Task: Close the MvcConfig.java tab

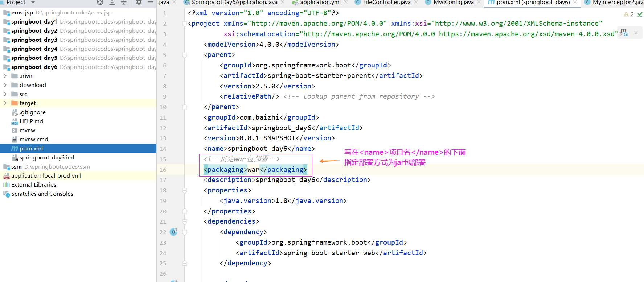Action: [479, 2]
